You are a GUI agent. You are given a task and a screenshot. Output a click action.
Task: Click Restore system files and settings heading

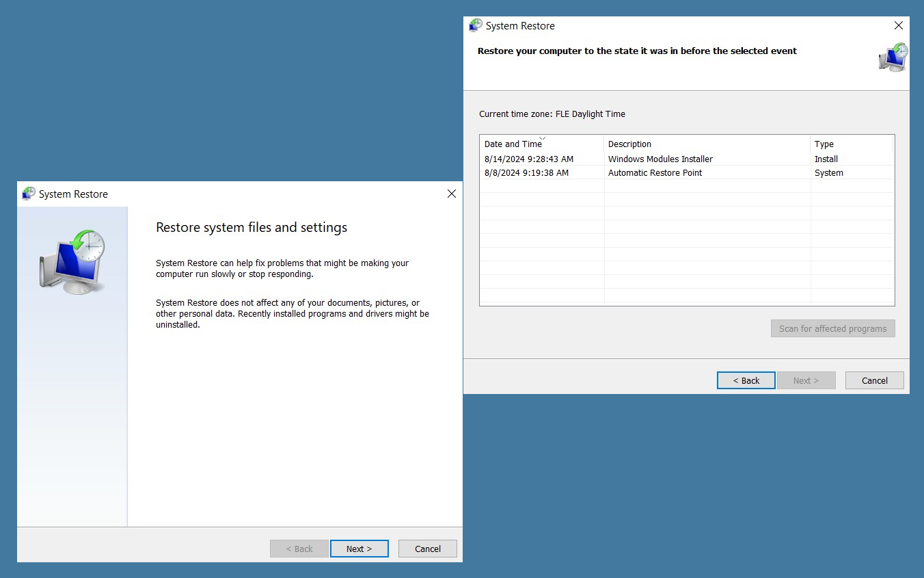coord(252,227)
